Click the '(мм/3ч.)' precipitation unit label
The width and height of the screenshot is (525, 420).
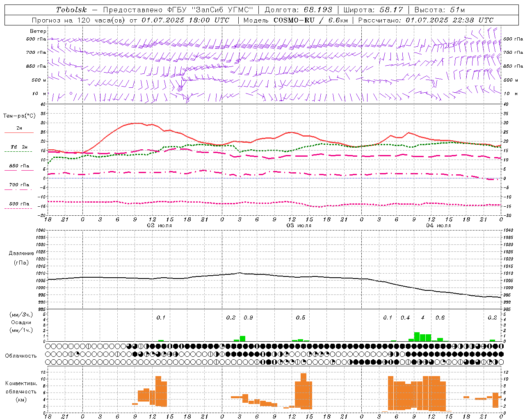(x=21, y=315)
